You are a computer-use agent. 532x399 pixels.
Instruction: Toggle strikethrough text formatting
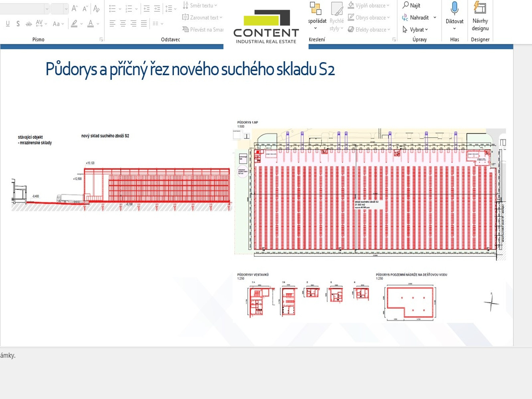(x=29, y=24)
